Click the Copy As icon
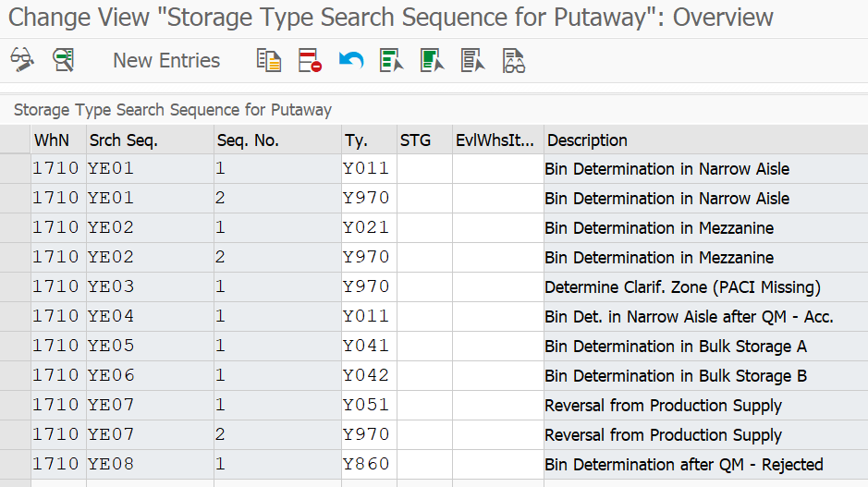 pos(269,60)
